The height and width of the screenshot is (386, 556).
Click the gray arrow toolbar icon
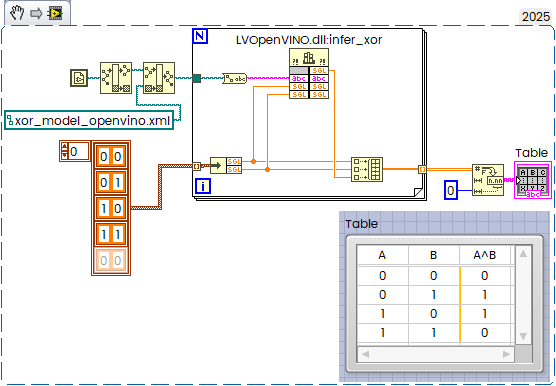pos(36,13)
